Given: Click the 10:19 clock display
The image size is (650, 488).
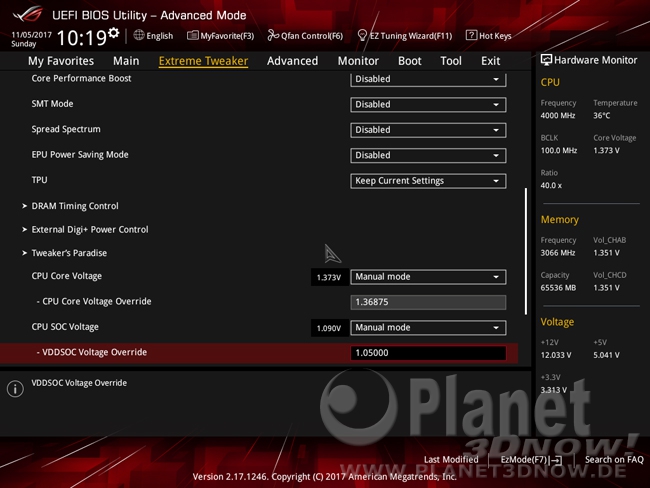Looking at the screenshot, I should coord(82,39).
